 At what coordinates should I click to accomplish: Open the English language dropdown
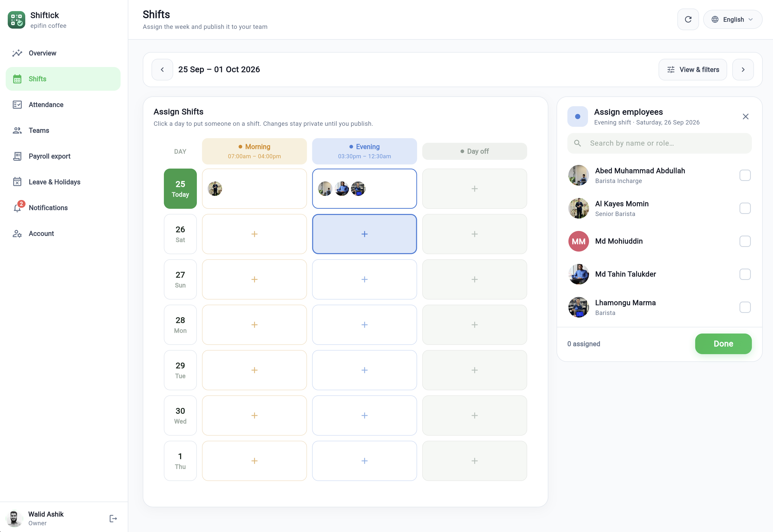click(733, 19)
